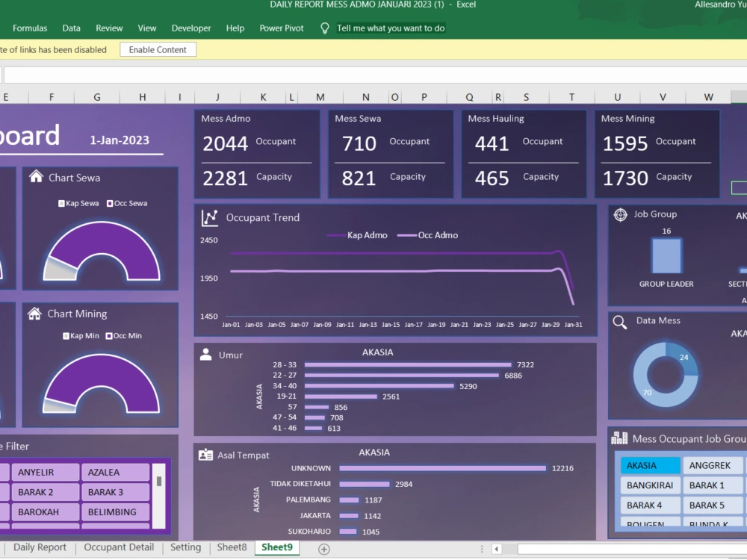Viewport: 747px width, 560px height.
Task: Click the home icon on Chart Mining panel
Action: (x=35, y=314)
